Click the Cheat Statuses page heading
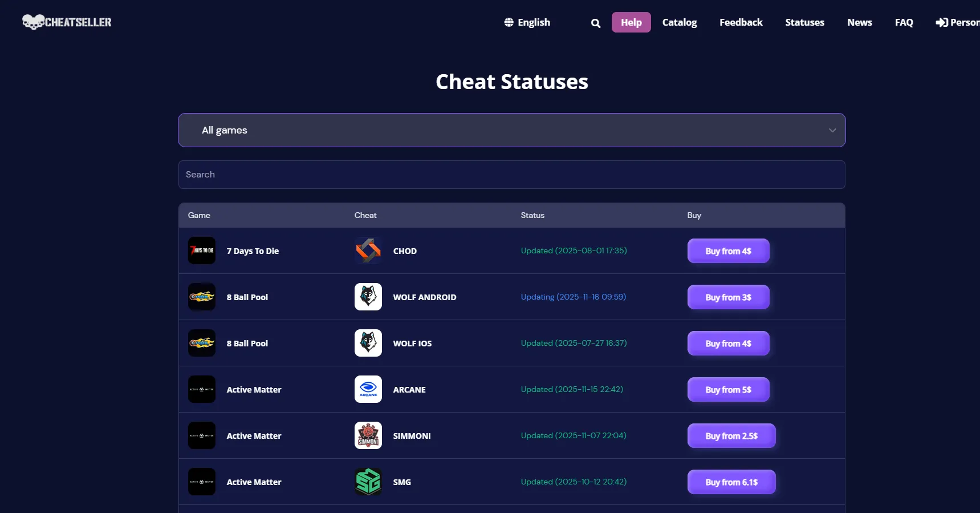This screenshot has height=513, width=980. click(512, 82)
